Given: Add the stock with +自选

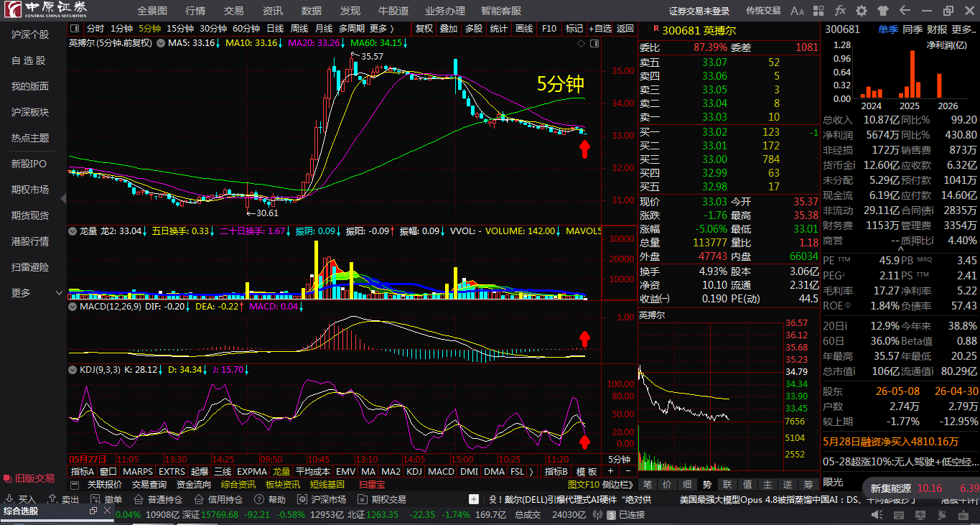Looking at the screenshot, I should [600, 28].
